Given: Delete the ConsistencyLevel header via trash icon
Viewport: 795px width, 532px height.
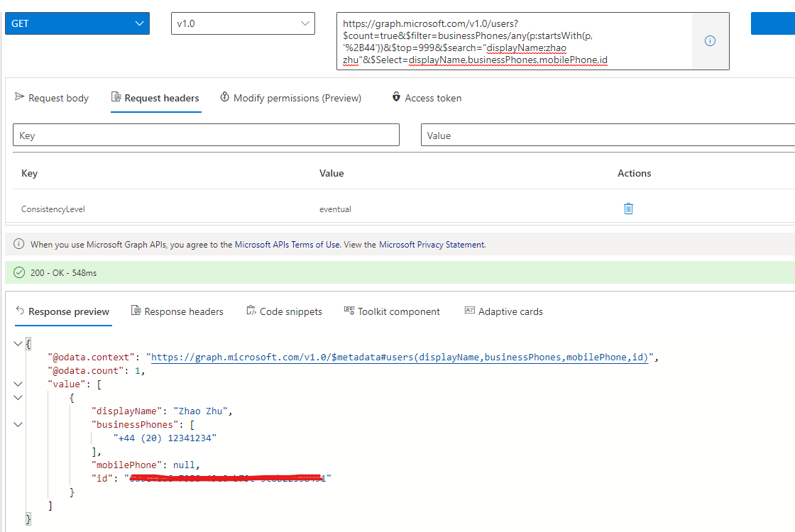Looking at the screenshot, I should point(628,209).
